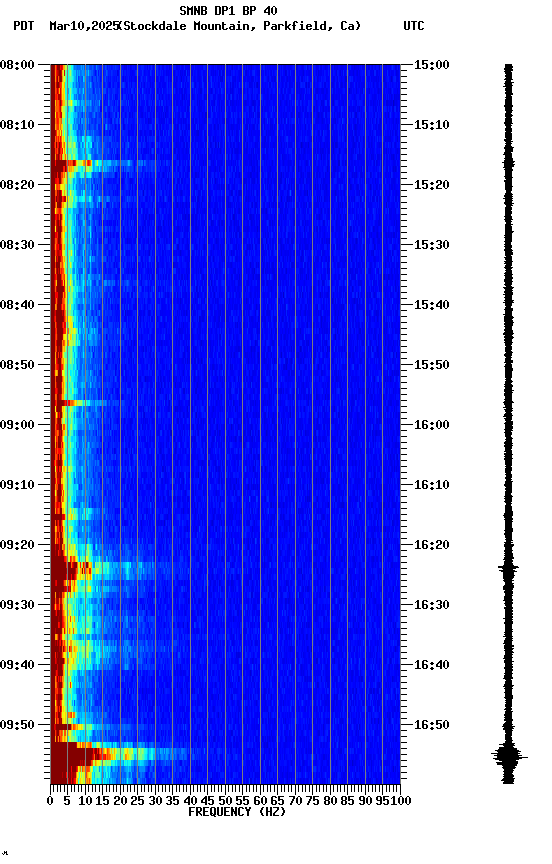The width and height of the screenshot is (552, 864).
Task: Click the date text 'Mar10,2025'
Action: 84,26
